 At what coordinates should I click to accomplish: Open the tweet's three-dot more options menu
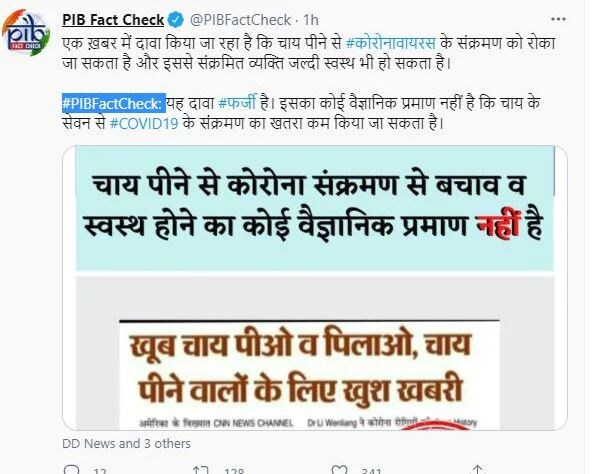click(558, 19)
